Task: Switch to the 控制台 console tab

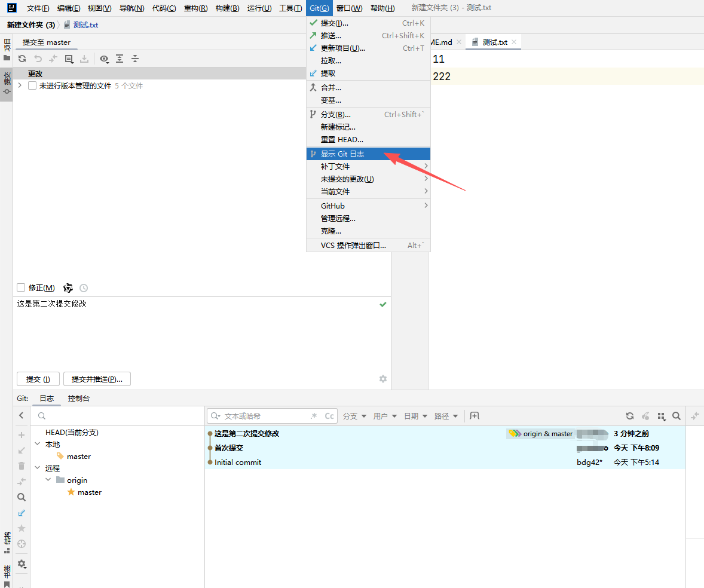Action: [78, 398]
